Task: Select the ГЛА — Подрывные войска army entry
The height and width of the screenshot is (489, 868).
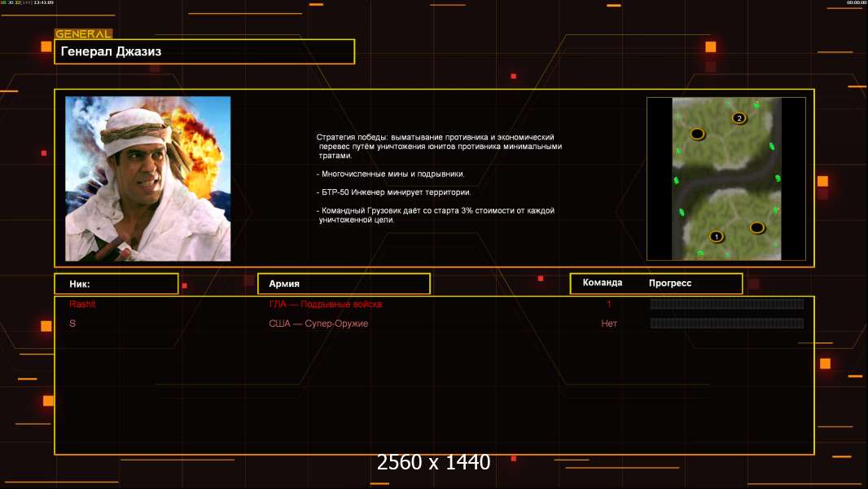Action: (x=326, y=304)
